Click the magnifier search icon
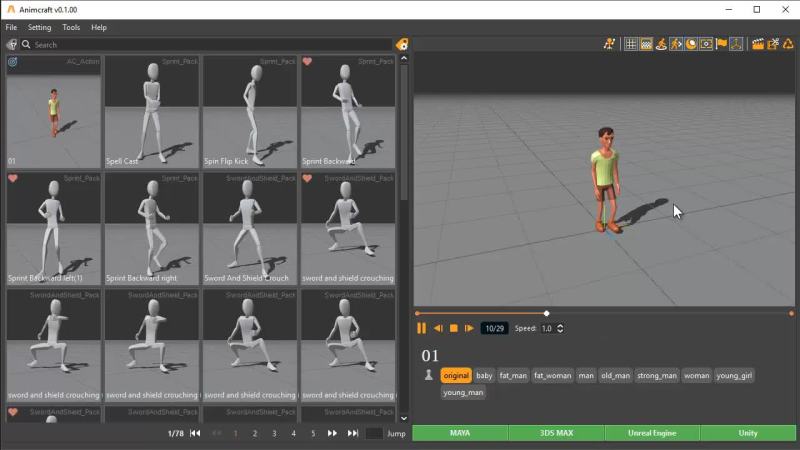This screenshot has height=450, width=800. (26, 44)
